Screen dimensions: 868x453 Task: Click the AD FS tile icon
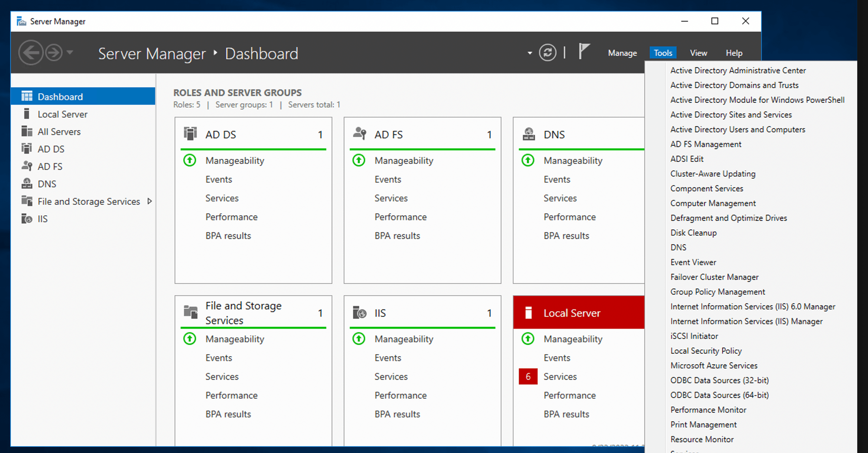[359, 134]
